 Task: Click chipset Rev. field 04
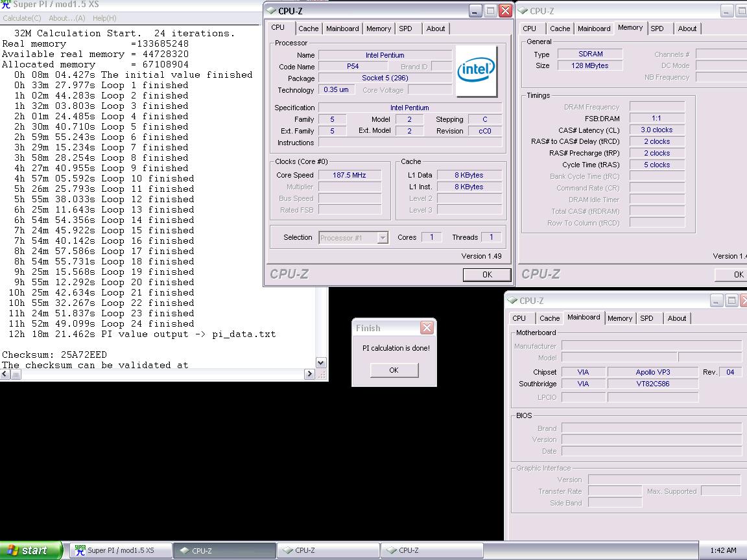[x=730, y=372]
